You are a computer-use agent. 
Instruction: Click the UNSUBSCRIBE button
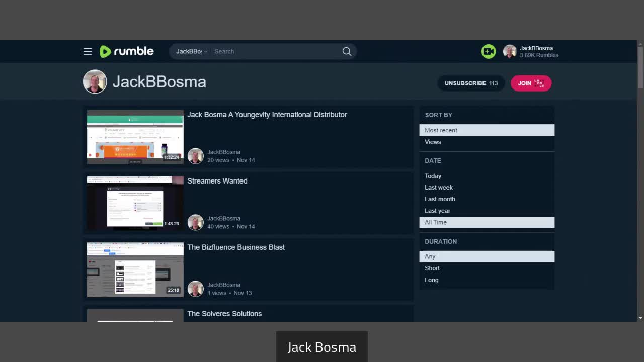[x=471, y=83]
